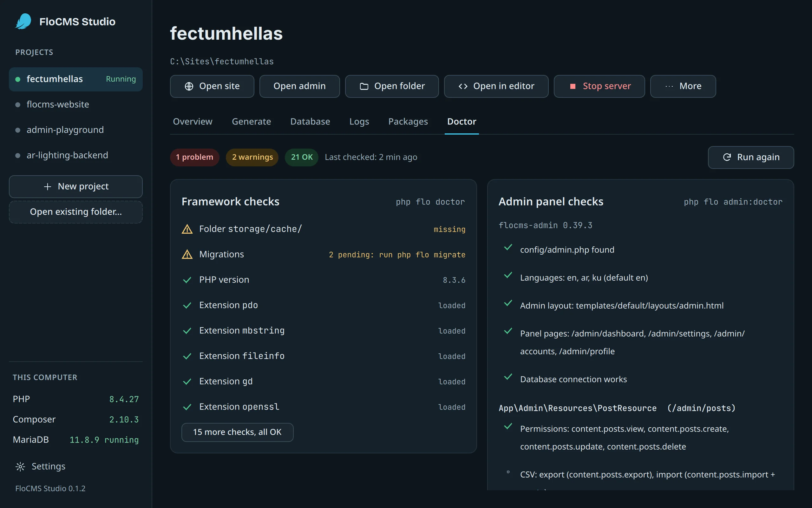
Task: Run the doctor checks again
Action: click(750, 157)
